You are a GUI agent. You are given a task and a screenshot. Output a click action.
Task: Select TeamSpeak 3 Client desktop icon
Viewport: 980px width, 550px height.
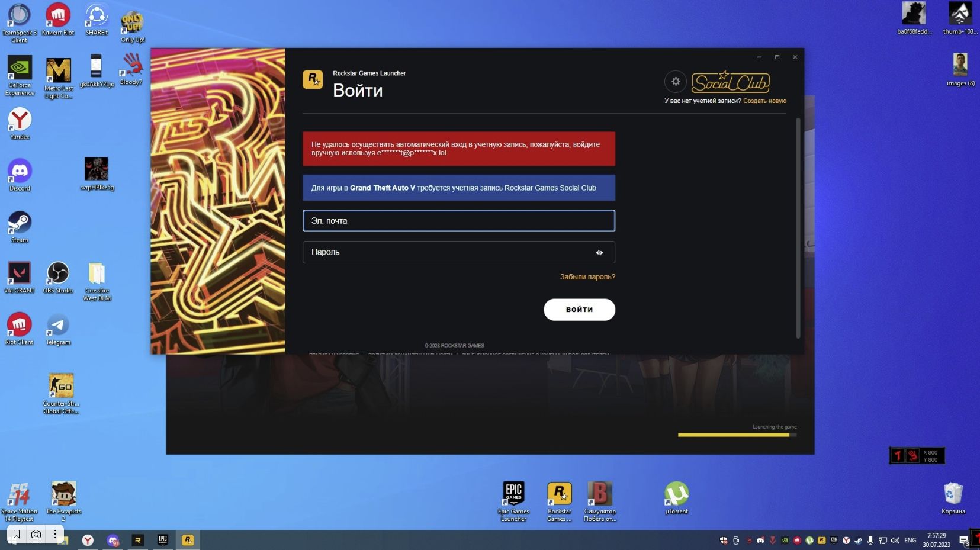[x=19, y=23]
